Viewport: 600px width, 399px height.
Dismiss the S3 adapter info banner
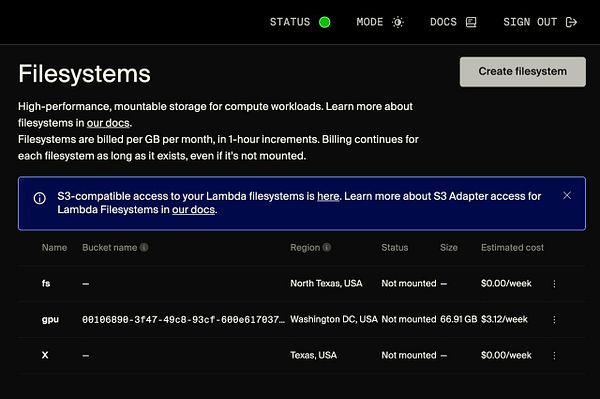pos(567,195)
